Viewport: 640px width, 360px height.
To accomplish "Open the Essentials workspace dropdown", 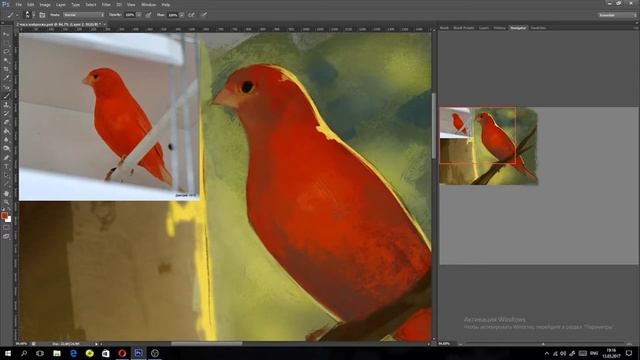I will point(617,15).
